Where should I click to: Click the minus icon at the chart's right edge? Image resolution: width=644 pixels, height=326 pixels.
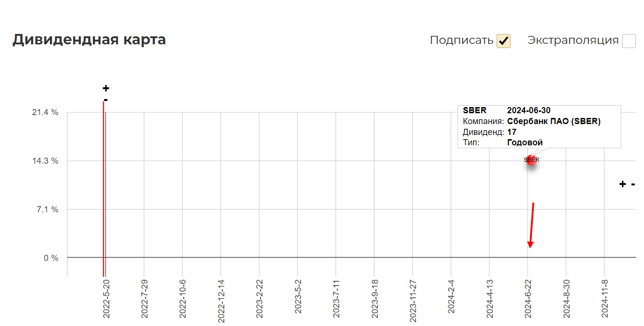click(633, 184)
